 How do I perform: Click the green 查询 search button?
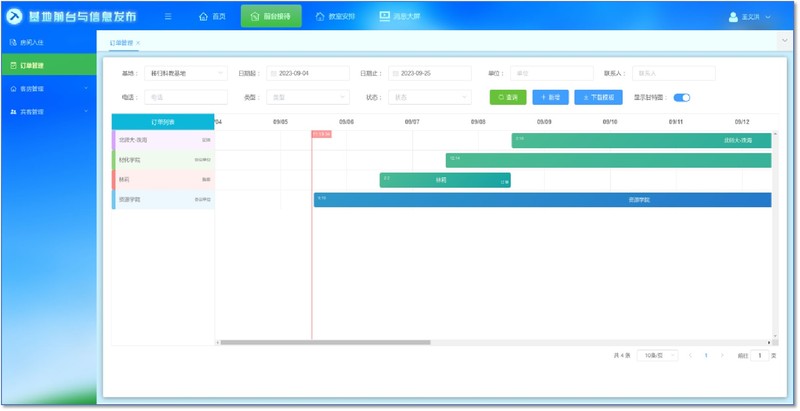(x=508, y=97)
